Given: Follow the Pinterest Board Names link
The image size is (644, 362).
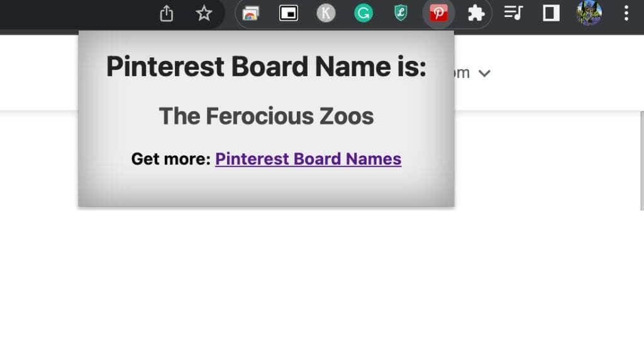Looking at the screenshot, I should click(308, 159).
